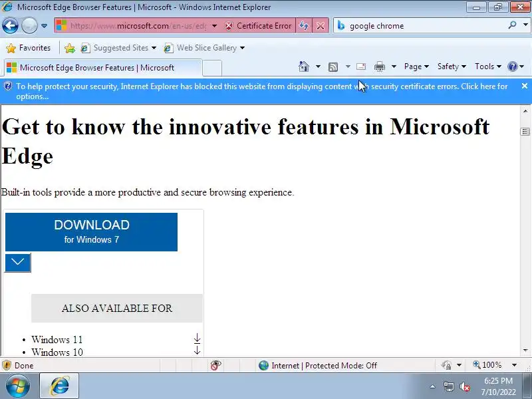Go back with the Back arrow button
The width and height of the screenshot is (532, 399).
(x=10, y=25)
